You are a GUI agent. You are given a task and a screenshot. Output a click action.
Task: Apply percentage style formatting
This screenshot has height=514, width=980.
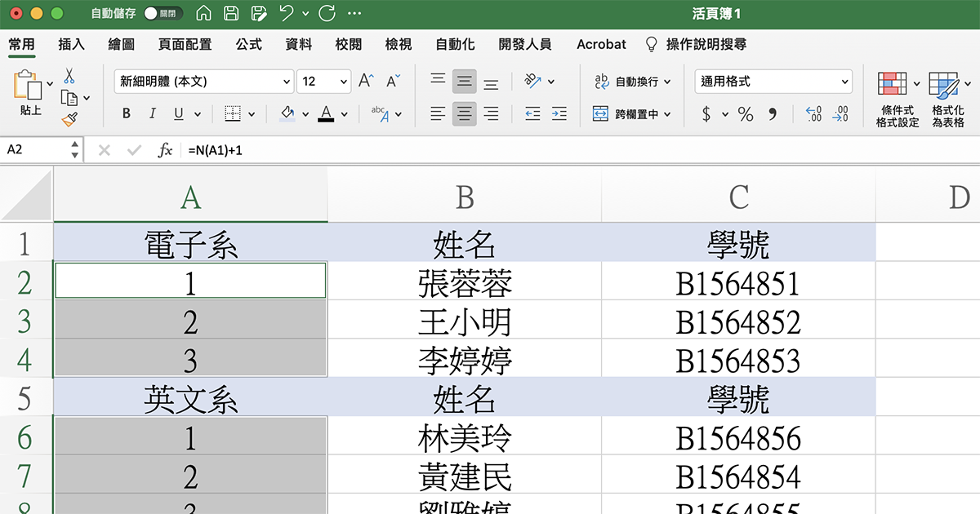[x=745, y=114]
